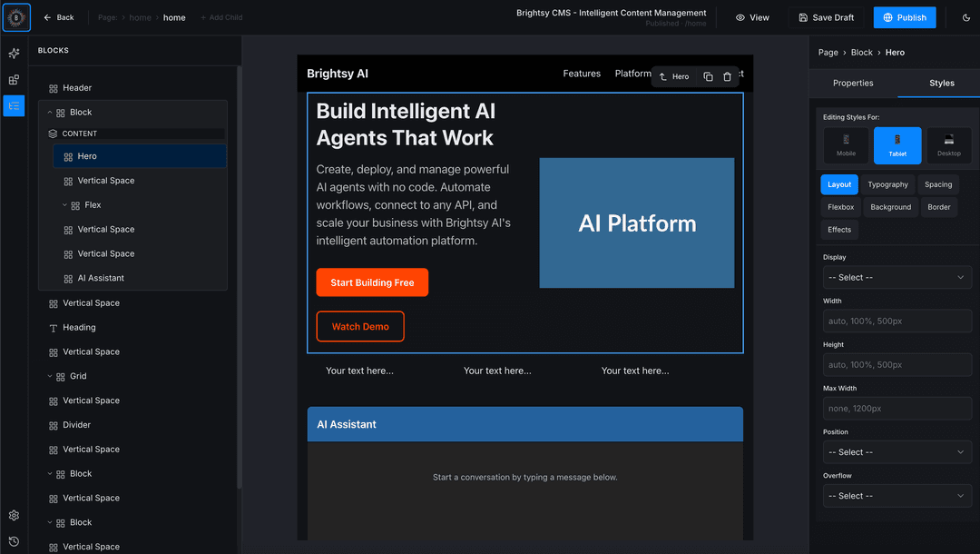Delete the Hero block using the trash icon
This screenshot has height=554, width=980.
click(x=728, y=76)
